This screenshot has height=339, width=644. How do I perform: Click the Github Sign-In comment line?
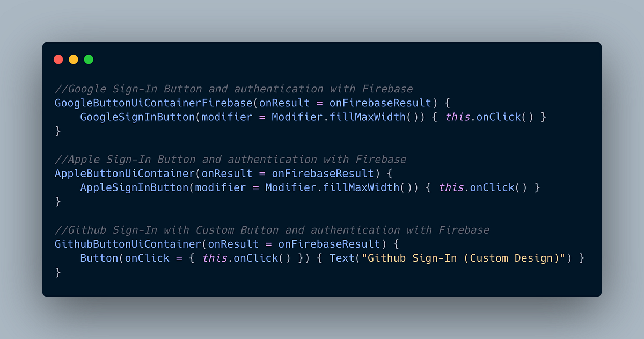tap(272, 230)
